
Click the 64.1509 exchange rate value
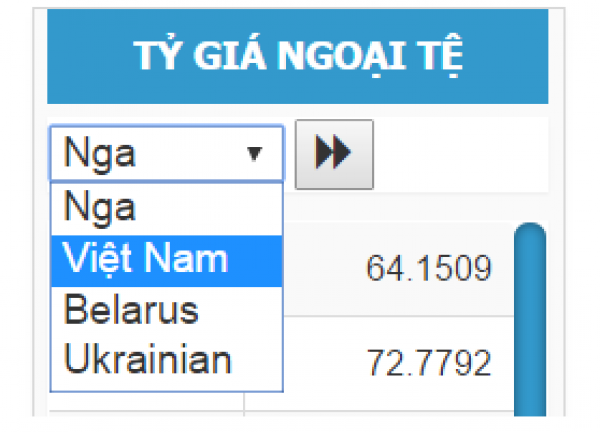coord(429,269)
